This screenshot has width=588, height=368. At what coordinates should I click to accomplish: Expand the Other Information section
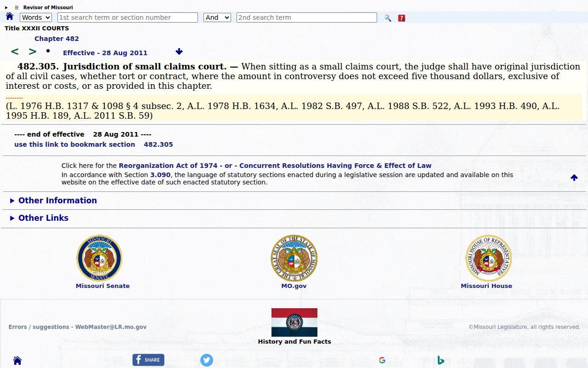(x=53, y=201)
